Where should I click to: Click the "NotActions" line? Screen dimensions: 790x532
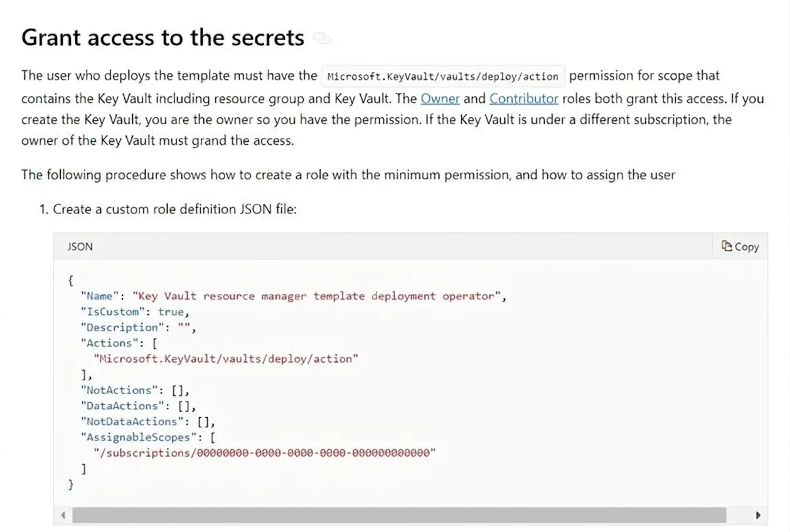pyautogui.click(x=135, y=390)
